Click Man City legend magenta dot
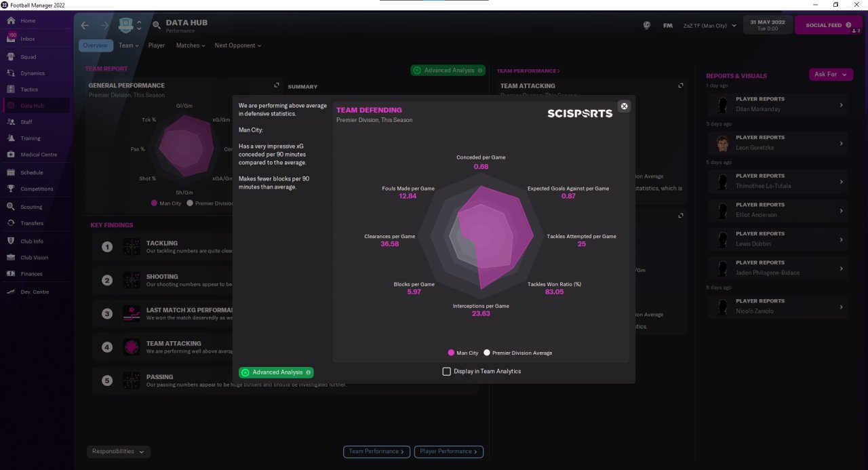 coord(451,353)
